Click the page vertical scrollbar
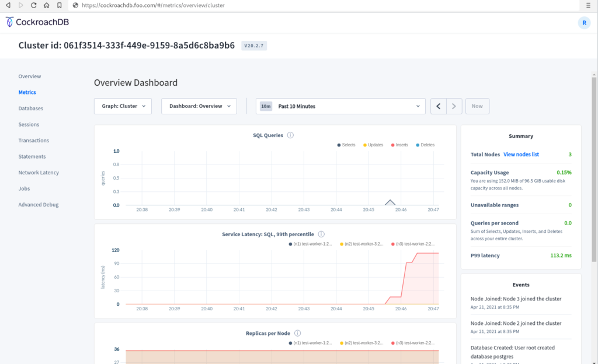Screen dimensions: 598x364 click(x=594, y=170)
